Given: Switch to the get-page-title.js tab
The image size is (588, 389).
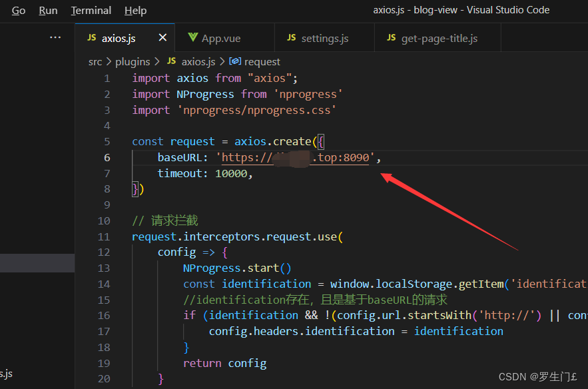Looking at the screenshot, I should click(439, 38).
